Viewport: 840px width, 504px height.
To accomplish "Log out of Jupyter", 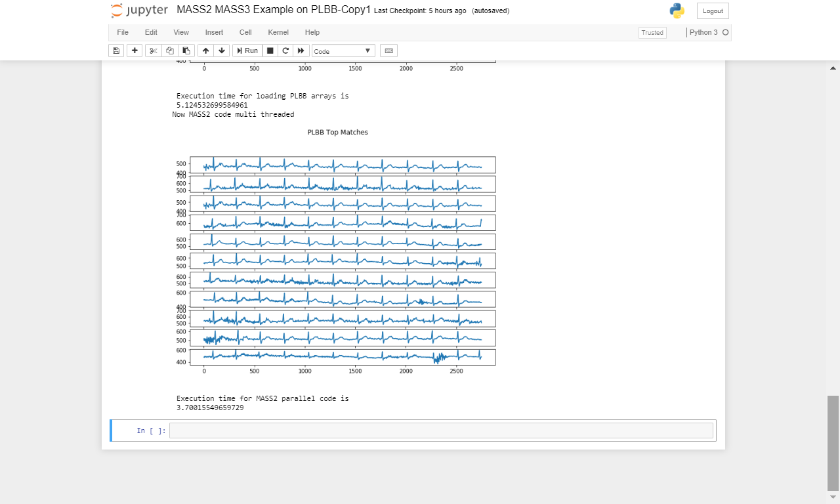I will pos(712,10).
